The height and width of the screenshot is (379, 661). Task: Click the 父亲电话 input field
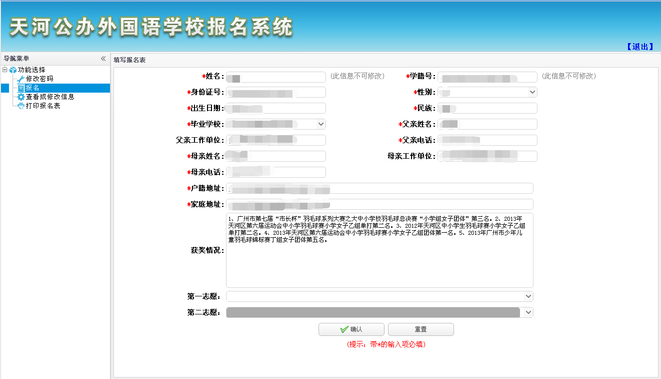[x=487, y=140]
